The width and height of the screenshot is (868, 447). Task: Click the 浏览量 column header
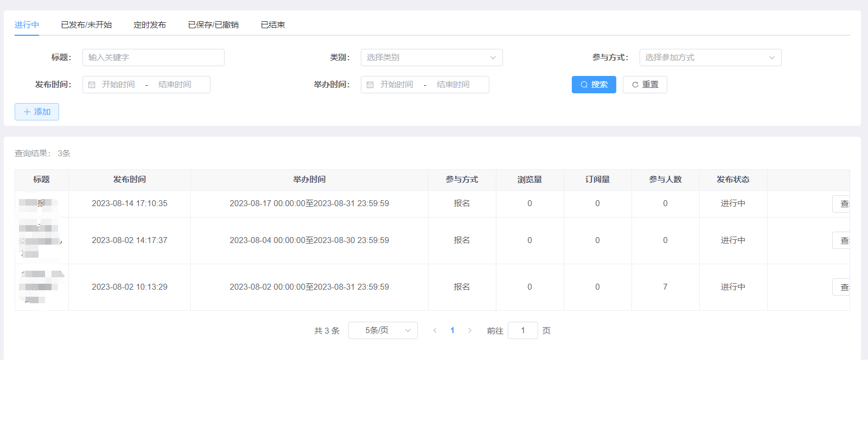[530, 180]
